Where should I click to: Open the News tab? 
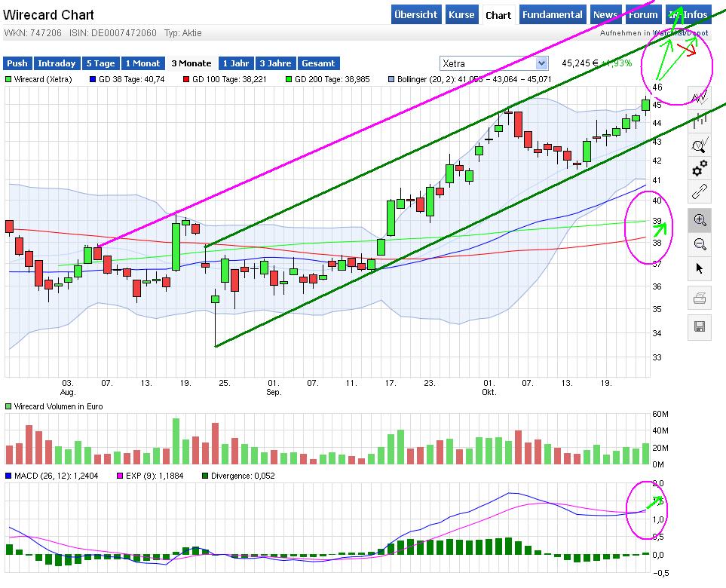click(x=605, y=15)
